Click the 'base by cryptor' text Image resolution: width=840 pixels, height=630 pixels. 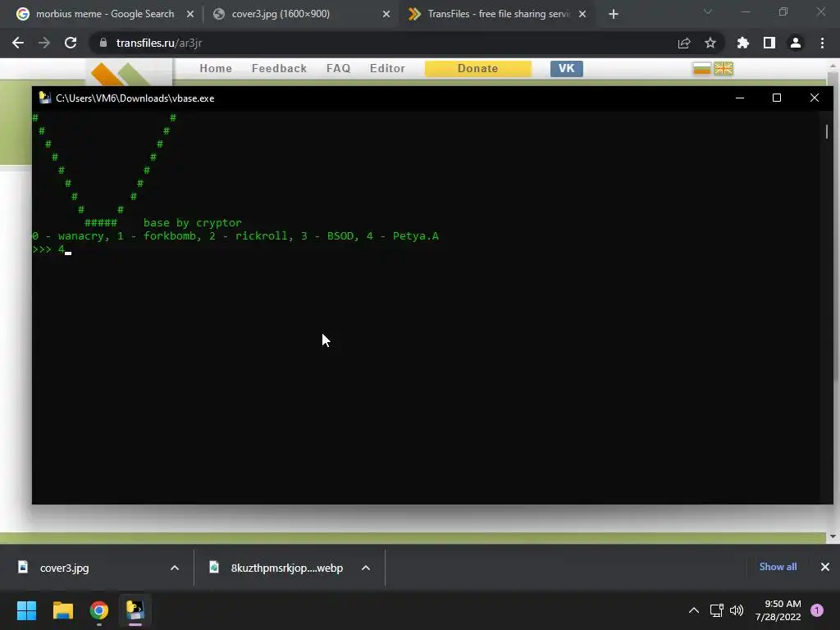pos(192,223)
